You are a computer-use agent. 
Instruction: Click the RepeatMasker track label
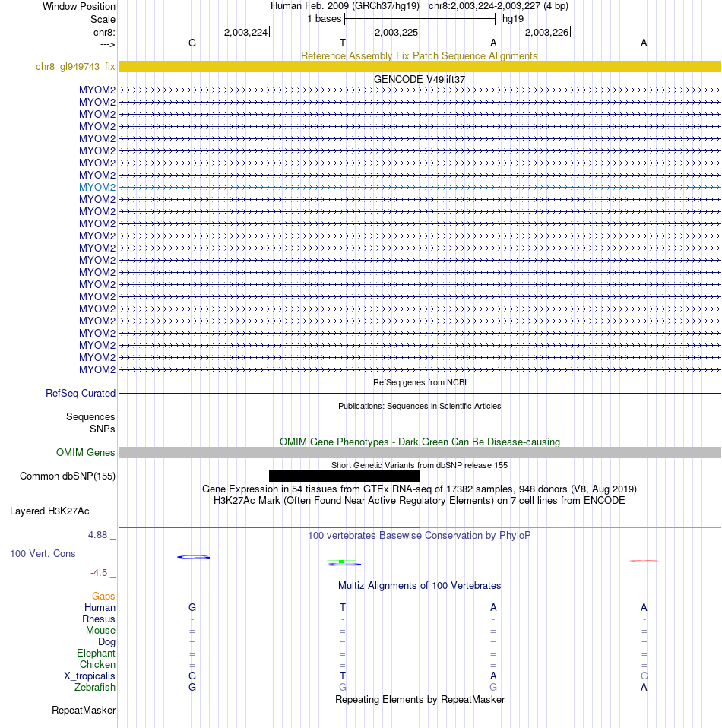coord(84,710)
